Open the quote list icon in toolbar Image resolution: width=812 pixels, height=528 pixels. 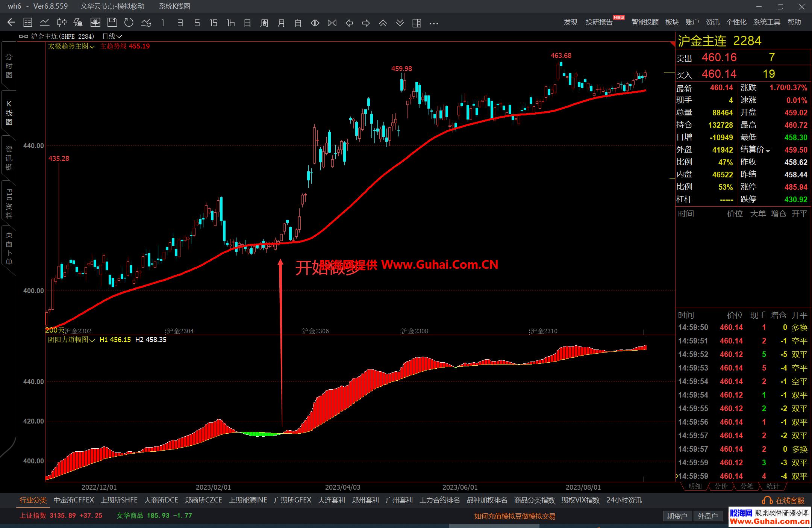pos(28,23)
